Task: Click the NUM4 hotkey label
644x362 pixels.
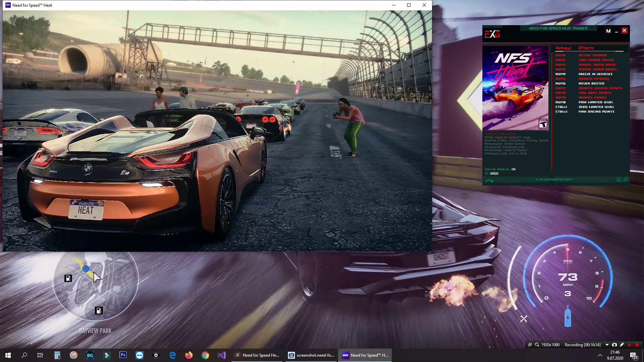Action: pos(560,74)
